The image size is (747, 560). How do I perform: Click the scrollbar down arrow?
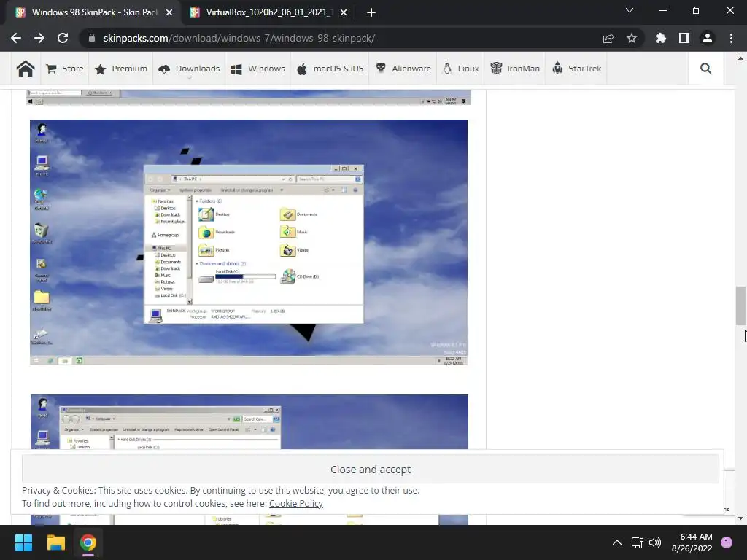coord(740,518)
